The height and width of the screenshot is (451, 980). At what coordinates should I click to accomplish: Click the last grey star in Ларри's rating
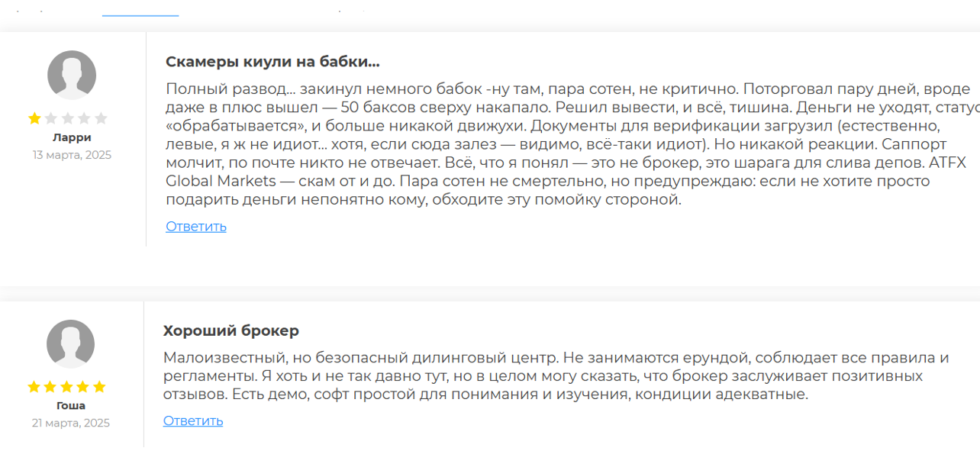point(101,118)
